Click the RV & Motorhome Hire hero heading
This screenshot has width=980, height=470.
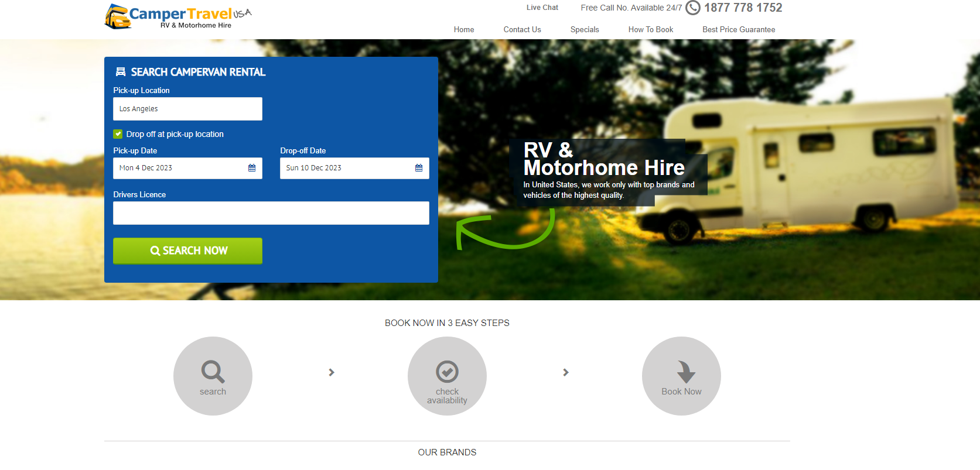(604, 159)
